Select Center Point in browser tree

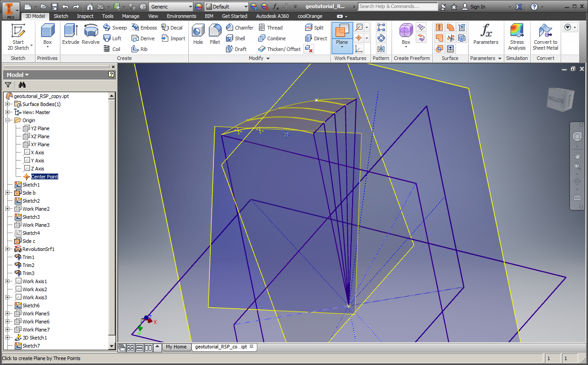pos(45,177)
